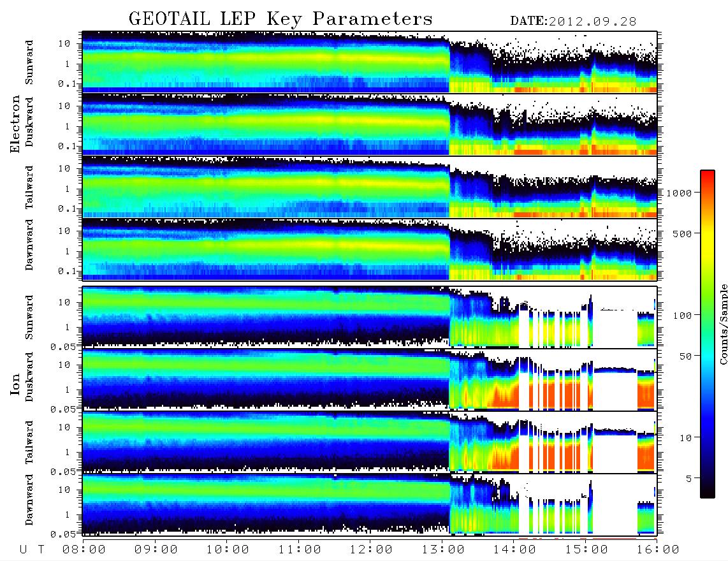
Task: Click the Electron "Dawnward" panel label
Action: pos(29,245)
